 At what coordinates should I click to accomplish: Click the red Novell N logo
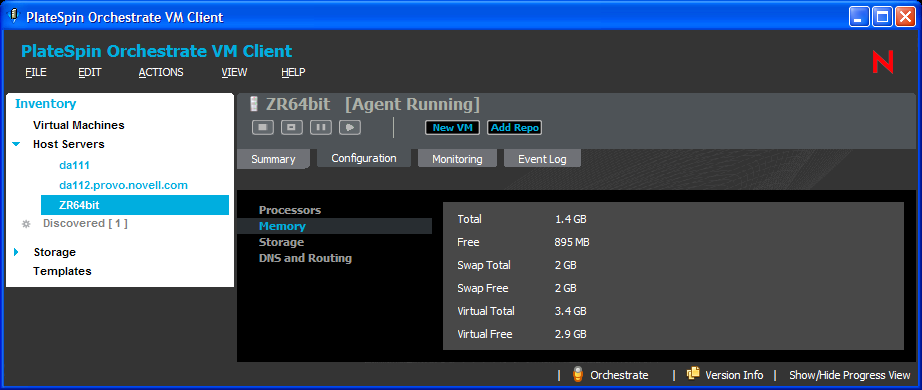tap(883, 62)
